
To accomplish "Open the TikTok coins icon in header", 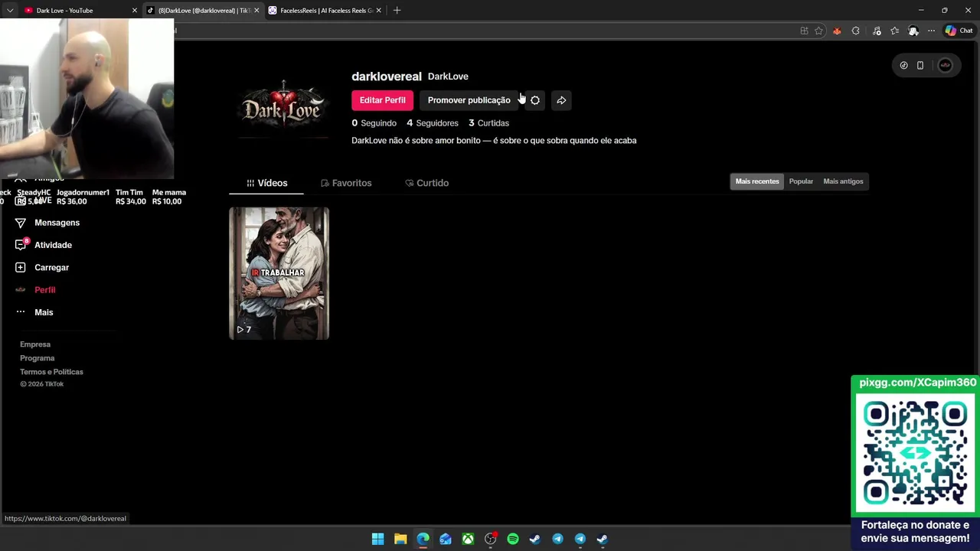I will coord(903,65).
